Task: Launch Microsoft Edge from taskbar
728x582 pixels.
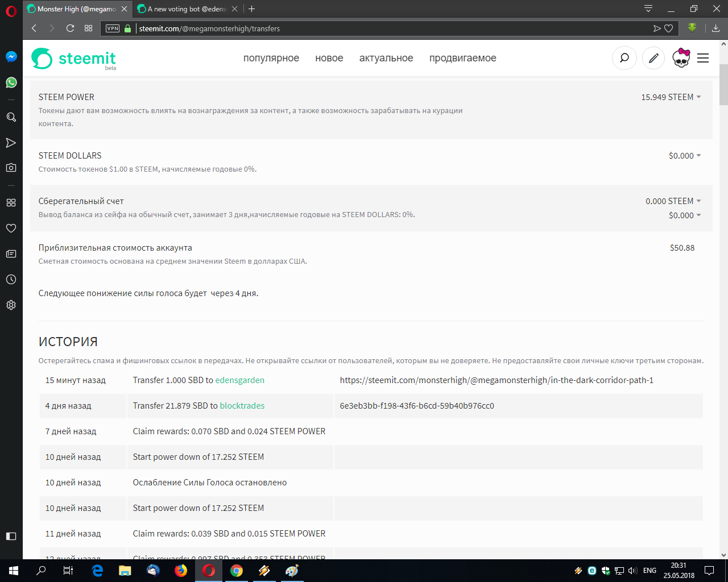Action: coord(97,571)
